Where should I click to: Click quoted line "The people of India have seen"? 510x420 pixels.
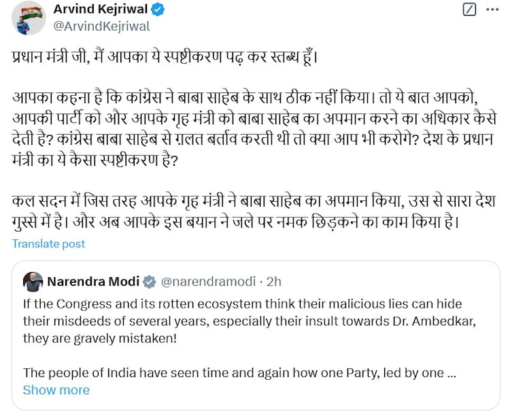pyautogui.click(x=231, y=372)
